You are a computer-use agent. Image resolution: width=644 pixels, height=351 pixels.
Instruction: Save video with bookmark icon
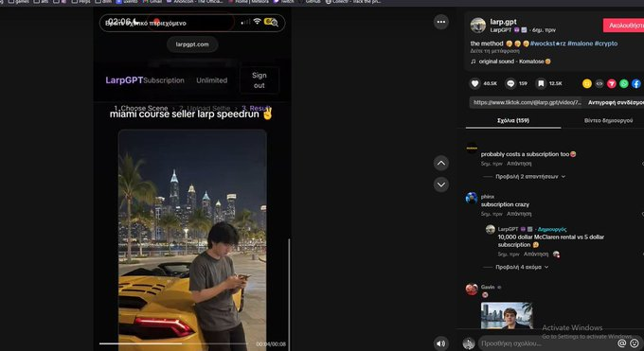point(541,83)
